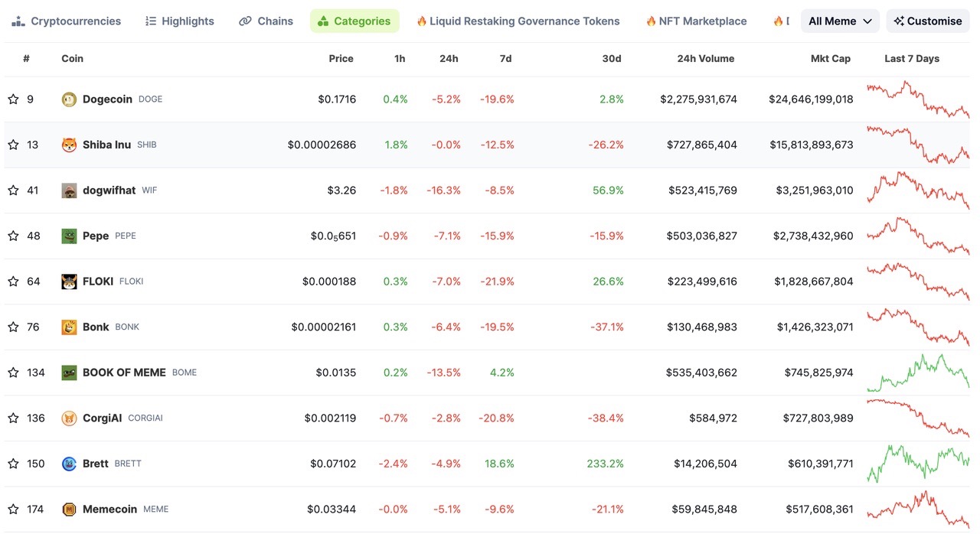Open the Pepe coin logo
Image resolution: width=980 pixels, height=534 pixels.
(x=69, y=236)
